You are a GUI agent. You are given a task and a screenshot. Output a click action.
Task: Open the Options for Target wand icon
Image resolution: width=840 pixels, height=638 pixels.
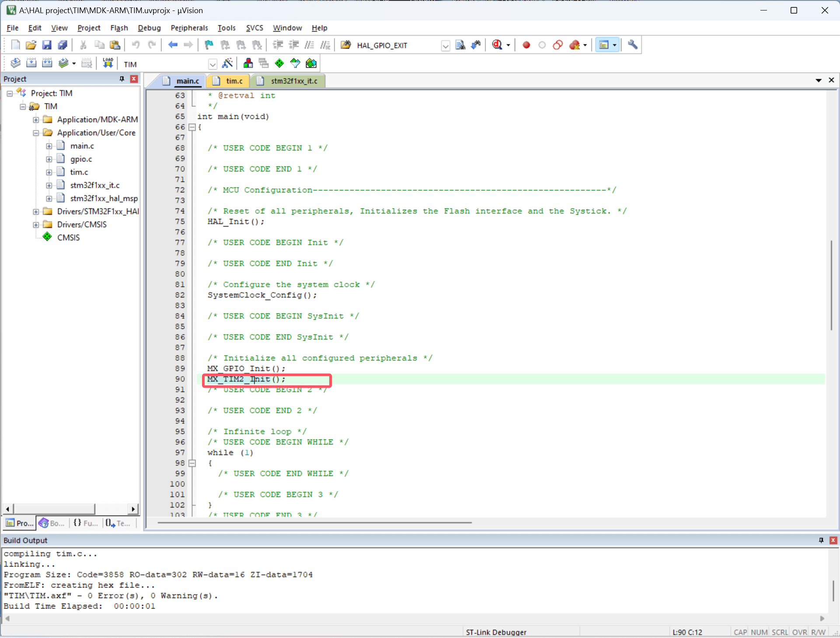click(x=227, y=63)
